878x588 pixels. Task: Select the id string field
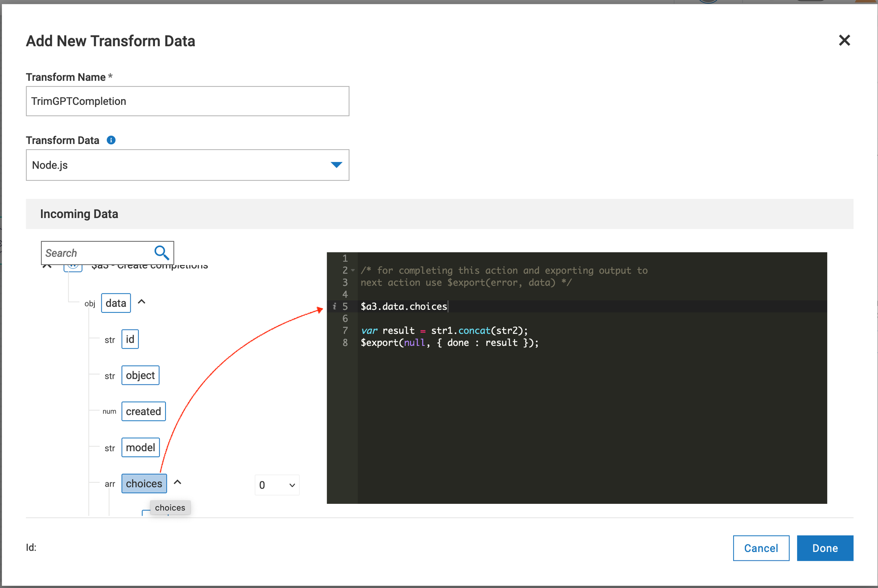coord(130,339)
